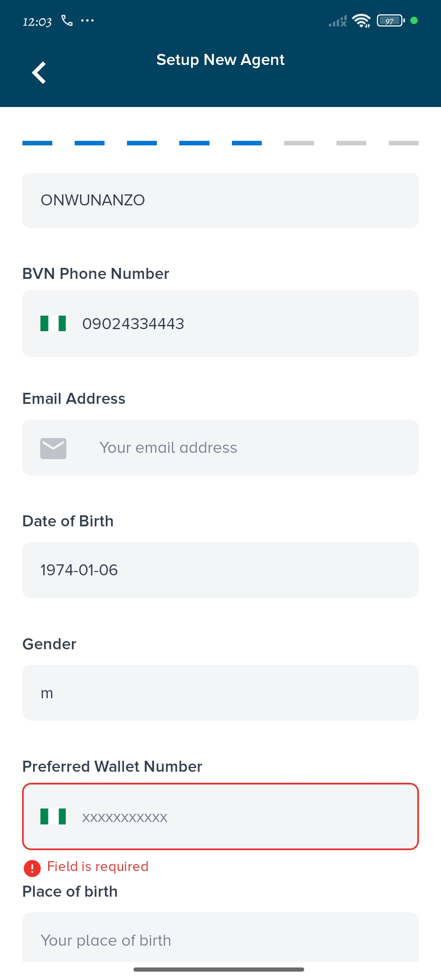Focus the Your place of birth input

[x=220, y=940]
